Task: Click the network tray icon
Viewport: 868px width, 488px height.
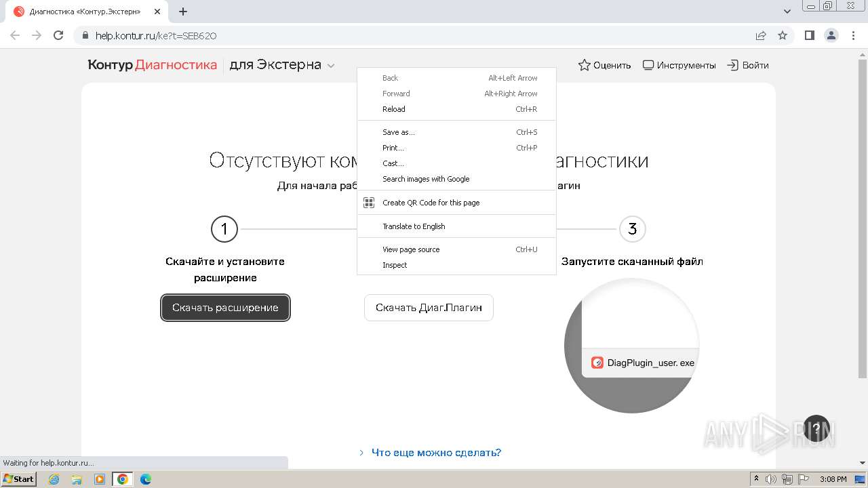Action: coord(787,479)
